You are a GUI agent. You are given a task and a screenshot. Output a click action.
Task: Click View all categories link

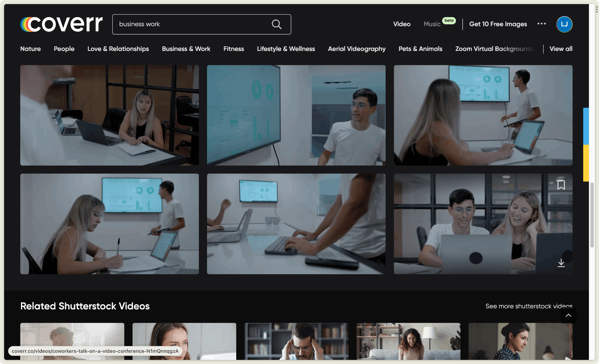pos(561,49)
